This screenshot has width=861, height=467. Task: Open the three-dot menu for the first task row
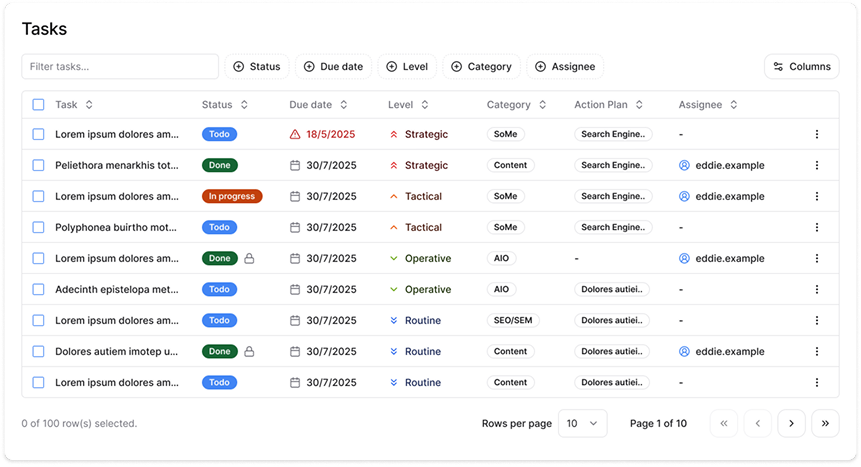[816, 134]
